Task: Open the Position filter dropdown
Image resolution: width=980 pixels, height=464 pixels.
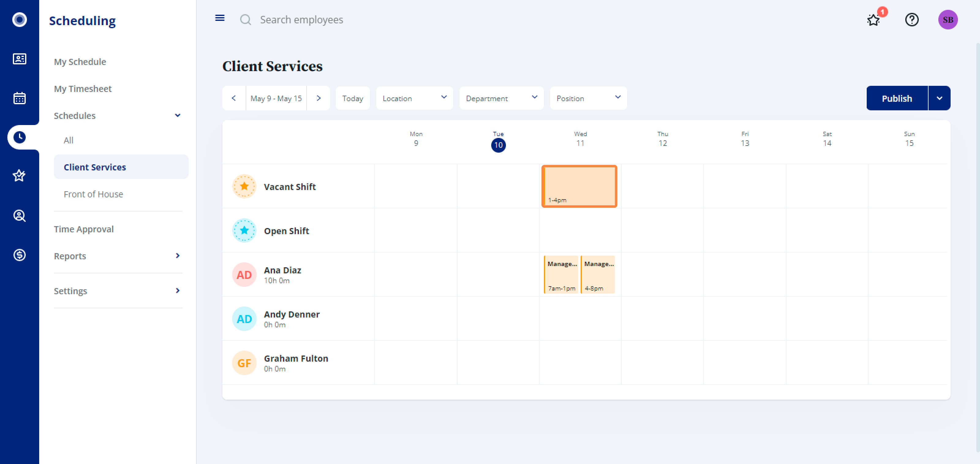Action: click(x=588, y=98)
